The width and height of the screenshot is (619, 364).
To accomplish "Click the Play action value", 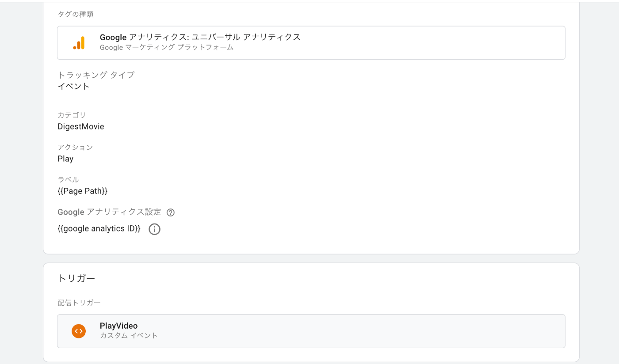I will click(x=65, y=159).
